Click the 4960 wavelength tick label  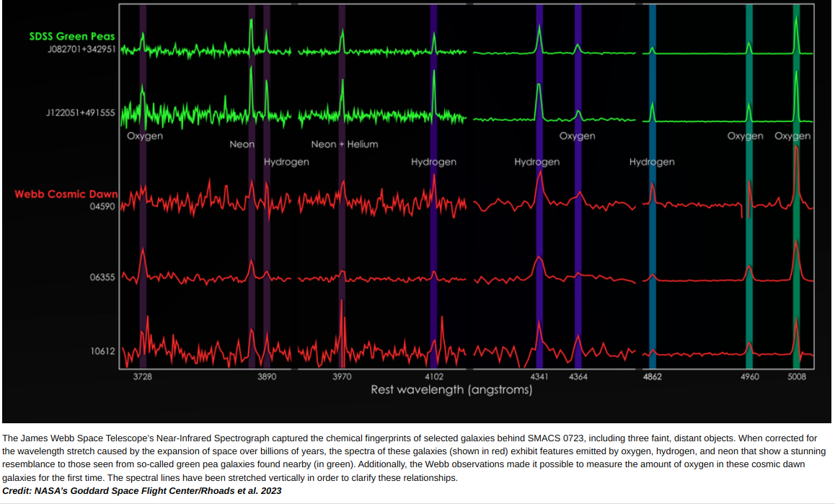(x=749, y=377)
